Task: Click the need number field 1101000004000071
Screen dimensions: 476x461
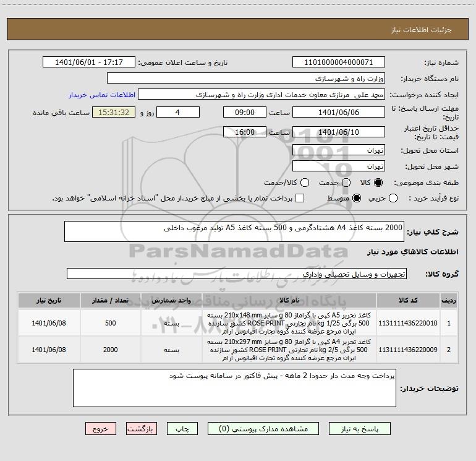Action: point(339,62)
